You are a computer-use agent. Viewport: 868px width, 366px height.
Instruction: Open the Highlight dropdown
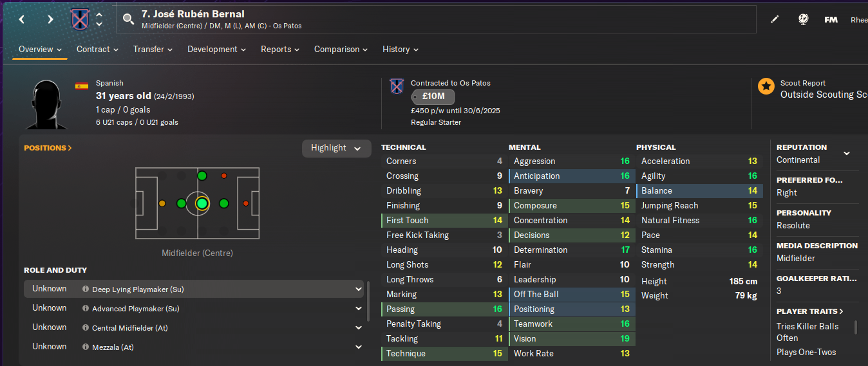336,148
